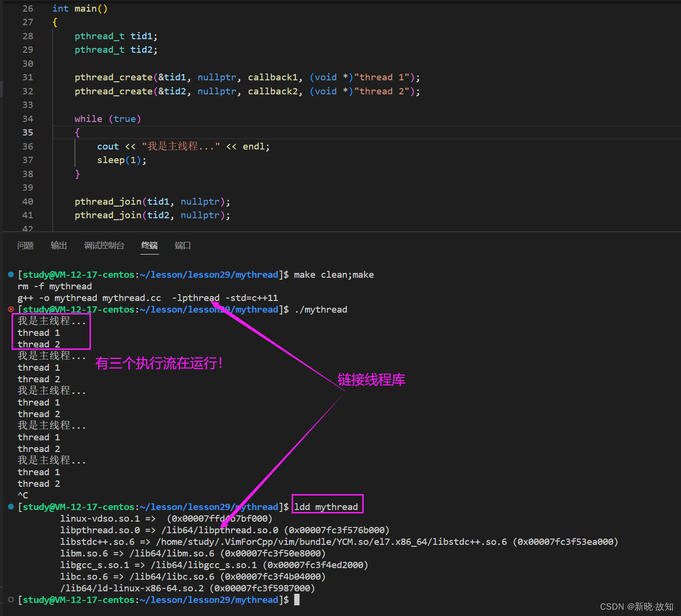Select the 终端 (Terminal) tab

pos(149,246)
